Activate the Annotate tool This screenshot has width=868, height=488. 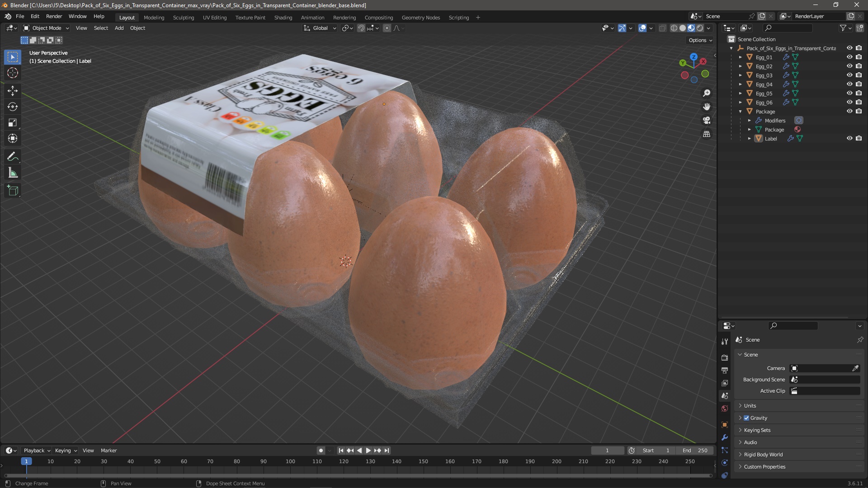click(13, 157)
